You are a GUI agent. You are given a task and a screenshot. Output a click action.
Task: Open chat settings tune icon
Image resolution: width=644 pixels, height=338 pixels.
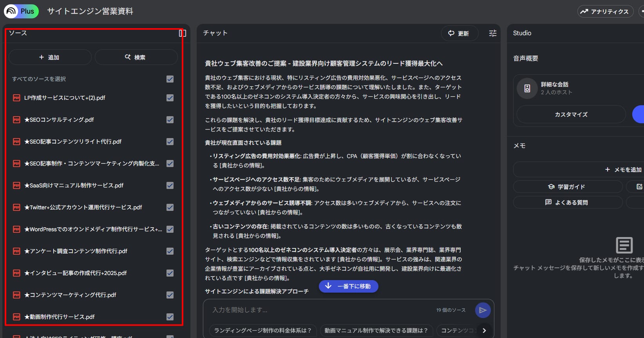493,33
